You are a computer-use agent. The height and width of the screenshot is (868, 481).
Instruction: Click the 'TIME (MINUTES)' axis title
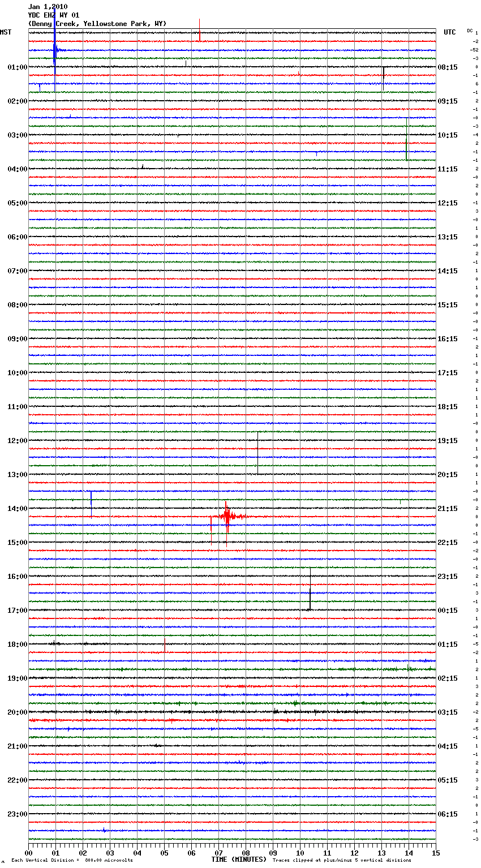point(239,860)
